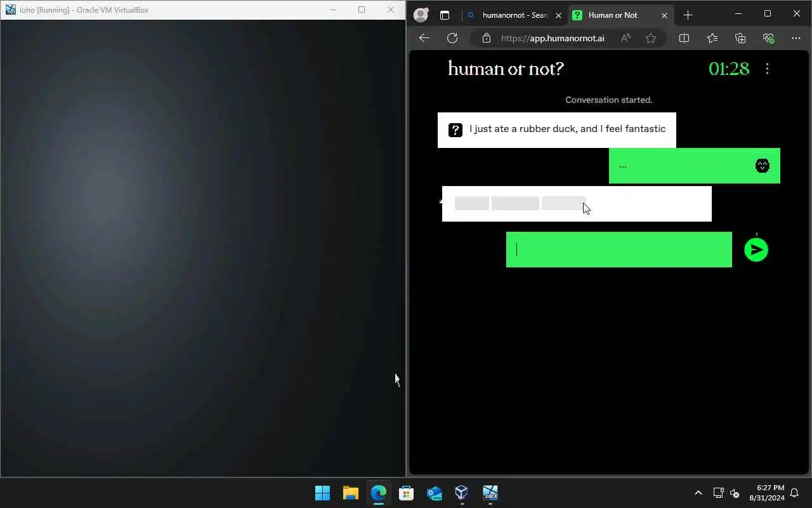Minimize the VirtualBox window
The width and height of the screenshot is (812, 508).
click(x=333, y=10)
